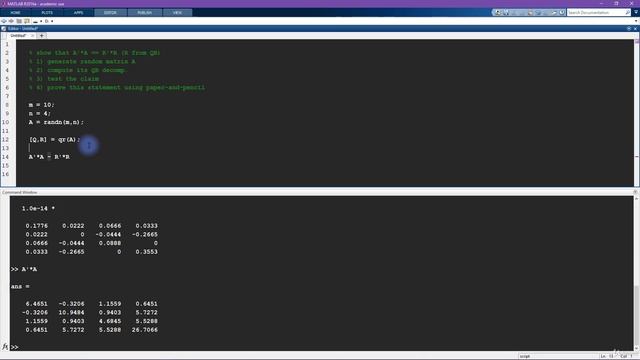Open the current folder path dropdown at right end

pyautogui.click(x=636, y=21)
